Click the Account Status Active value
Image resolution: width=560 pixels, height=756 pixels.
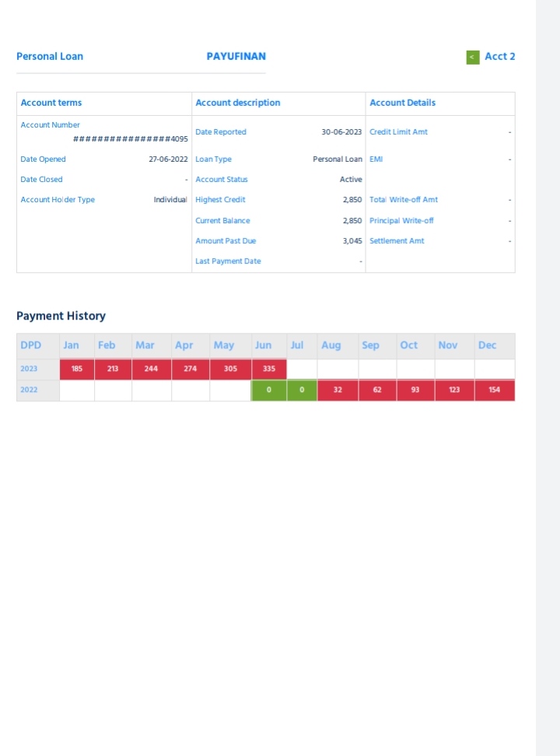click(x=351, y=180)
